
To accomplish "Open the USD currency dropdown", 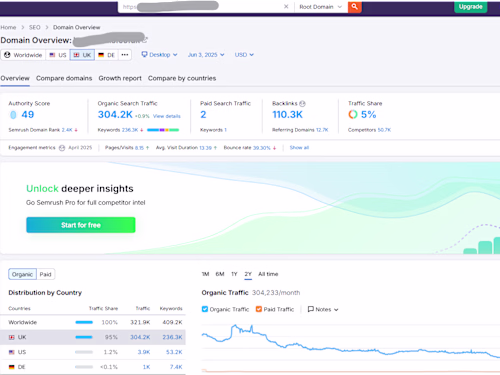I will click(x=244, y=55).
